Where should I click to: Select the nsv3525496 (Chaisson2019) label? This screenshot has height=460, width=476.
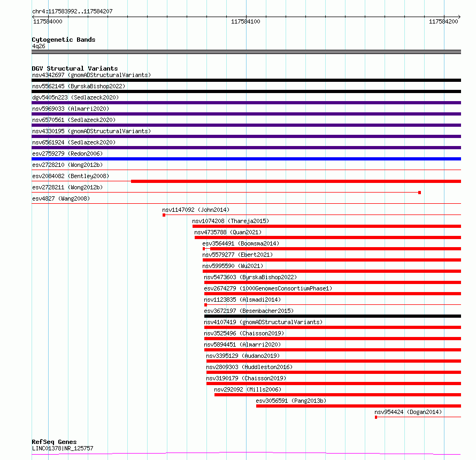(244, 333)
